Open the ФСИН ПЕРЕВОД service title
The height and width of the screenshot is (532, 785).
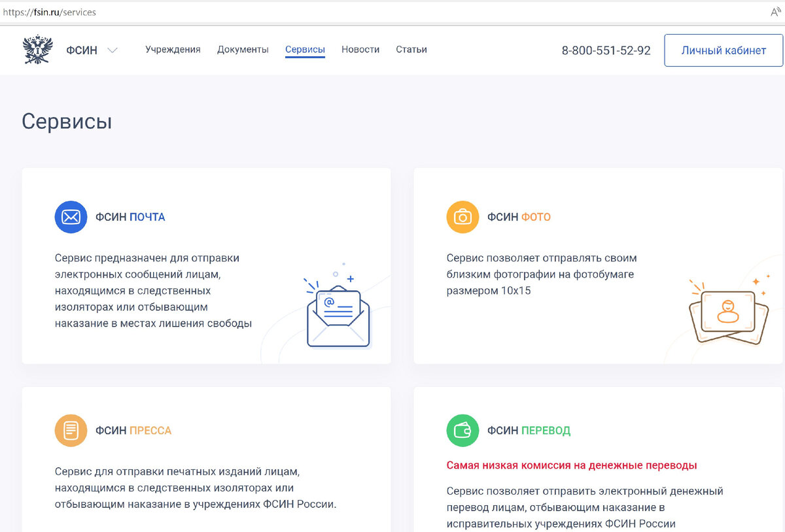pyautogui.click(x=529, y=431)
